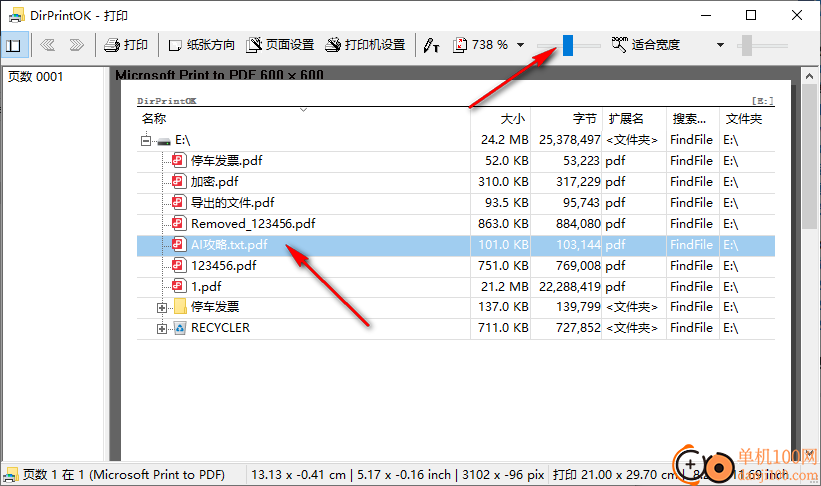
Task: Go to next page arrows
Action: click(x=76, y=45)
